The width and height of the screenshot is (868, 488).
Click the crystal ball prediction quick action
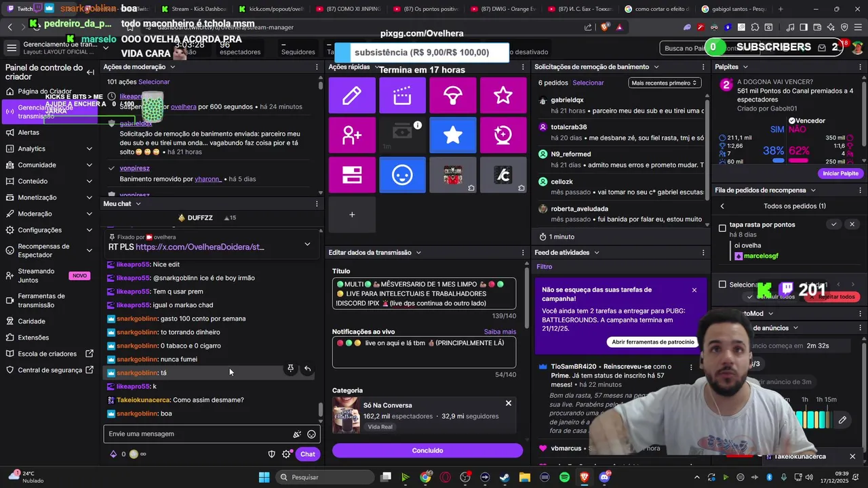[x=503, y=135]
